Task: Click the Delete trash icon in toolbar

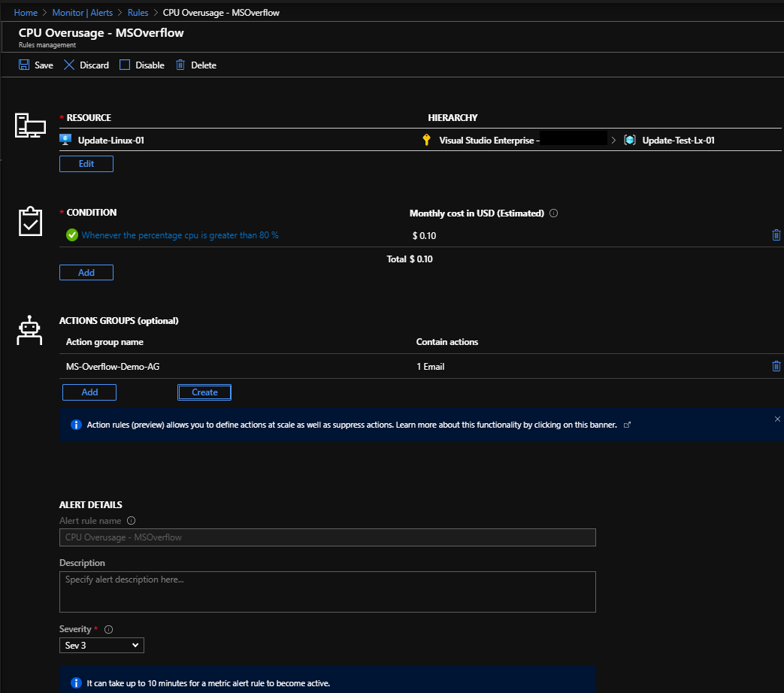Action: 180,65
